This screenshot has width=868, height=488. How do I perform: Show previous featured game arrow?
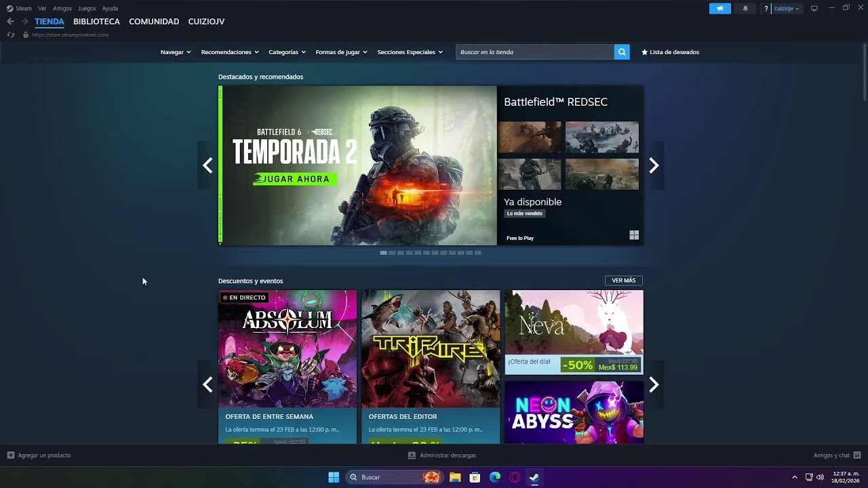[x=208, y=165]
